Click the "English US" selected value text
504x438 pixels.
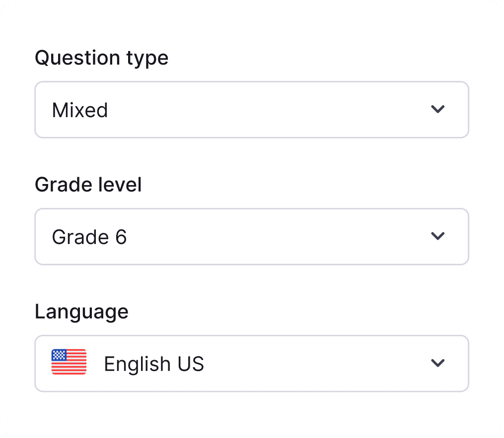click(x=154, y=364)
